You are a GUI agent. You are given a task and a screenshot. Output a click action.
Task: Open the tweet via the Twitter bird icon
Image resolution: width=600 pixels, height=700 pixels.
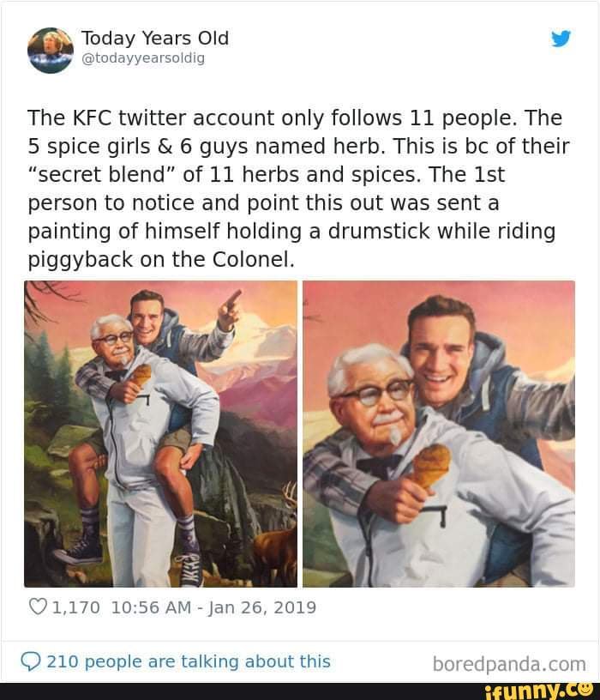coord(561,39)
